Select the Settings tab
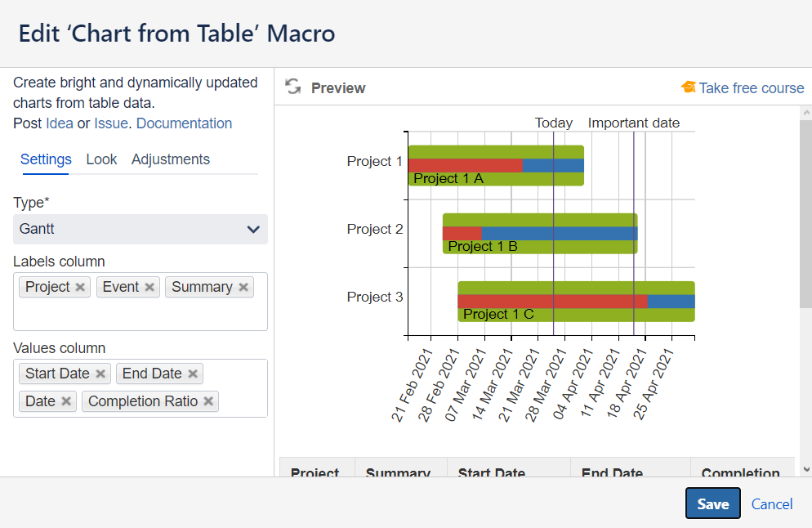Image resolution: width=812 pixels, height=528 pixels. pos(46,159)
